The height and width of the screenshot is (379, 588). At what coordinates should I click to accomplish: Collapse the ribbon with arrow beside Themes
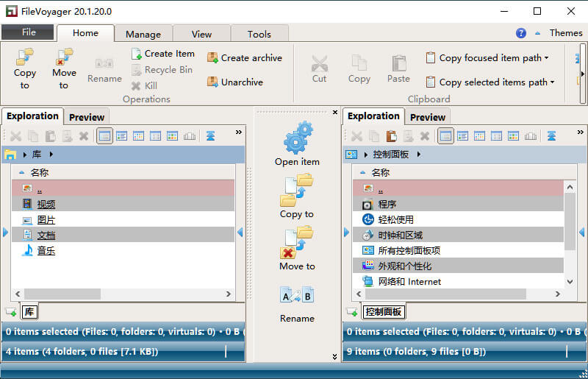point(538,33)
